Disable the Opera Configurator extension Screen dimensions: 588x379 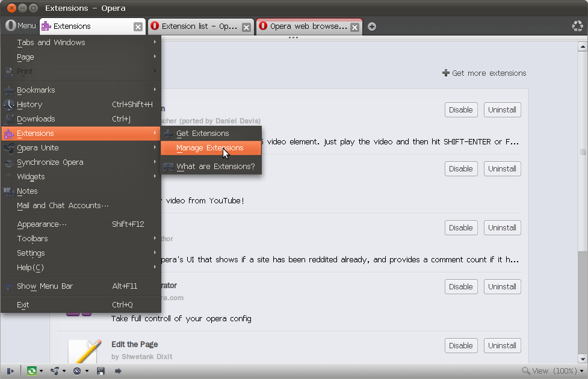460,286
